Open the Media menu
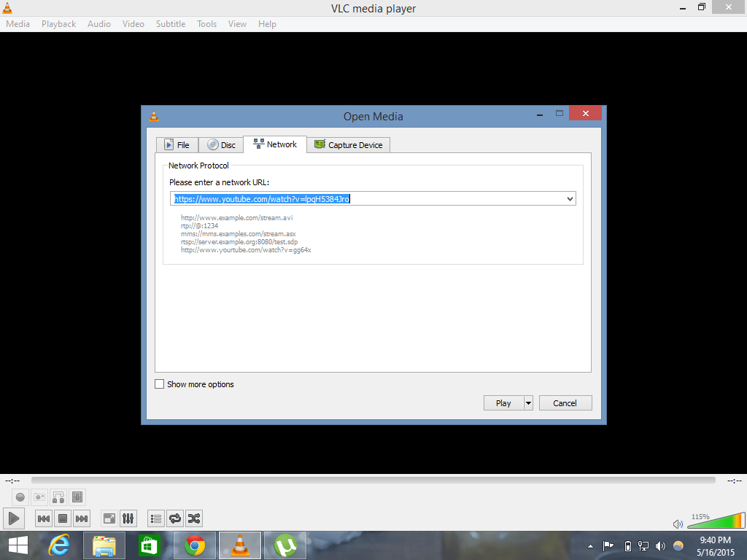 (18, 24)
